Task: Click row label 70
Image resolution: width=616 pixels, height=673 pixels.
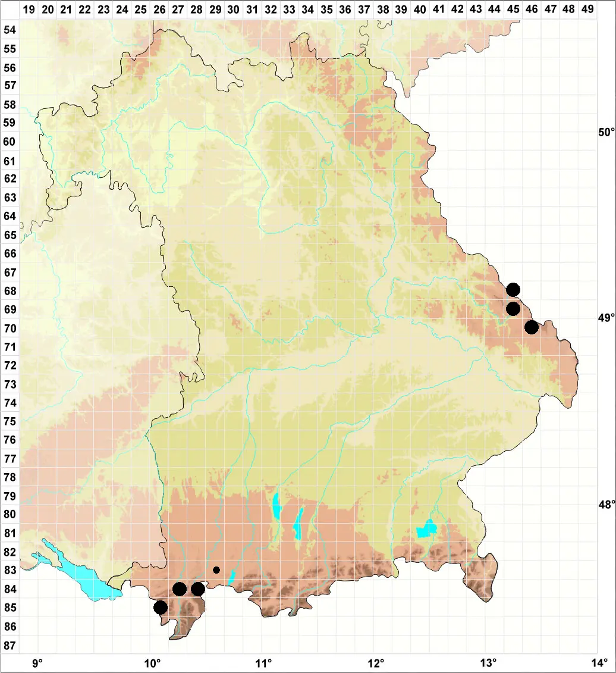Action: 10,328
